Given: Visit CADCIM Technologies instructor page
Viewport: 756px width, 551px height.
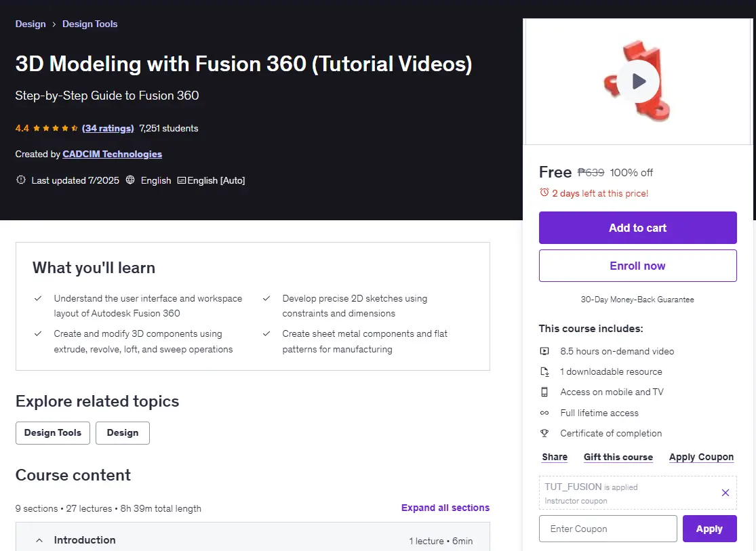Looking at the screenshot, I should (x=113, y=155).
